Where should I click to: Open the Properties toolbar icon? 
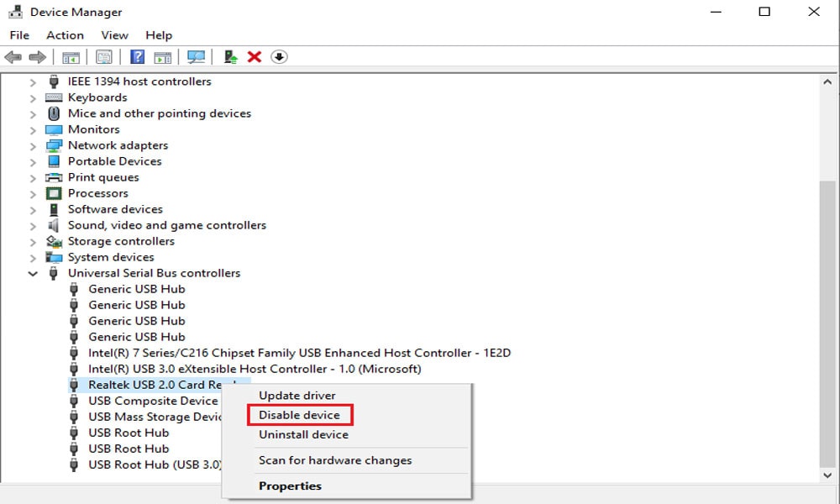104,57
